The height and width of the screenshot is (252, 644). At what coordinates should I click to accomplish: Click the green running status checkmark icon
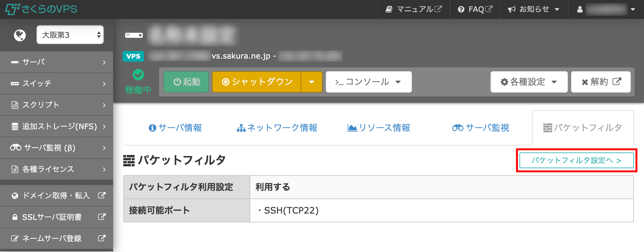pyautogui.click(x=138, y=75)
